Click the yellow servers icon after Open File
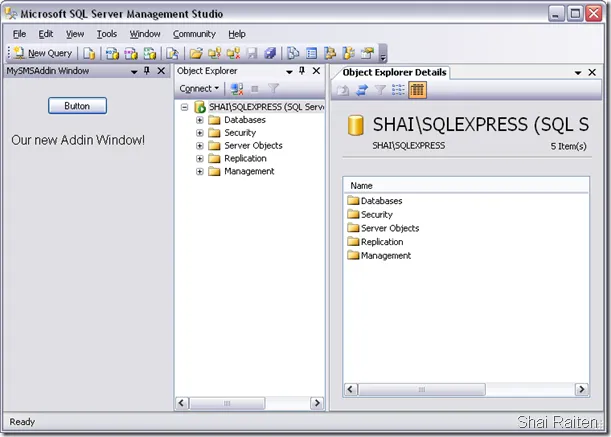Screen dimensions: 611x437 pyautogui.click(x=214, y=53)
